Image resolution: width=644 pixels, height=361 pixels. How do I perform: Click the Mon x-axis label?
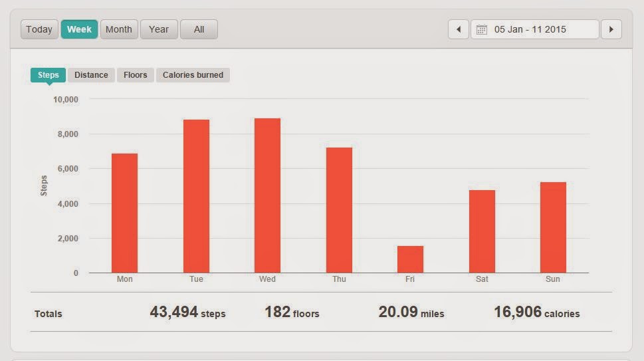tap(124, 279)
